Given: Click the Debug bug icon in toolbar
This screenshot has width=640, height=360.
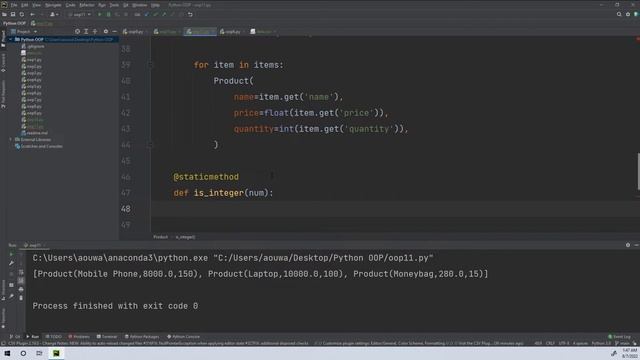Looking at the screenshot, I should (x=109, y=14).
